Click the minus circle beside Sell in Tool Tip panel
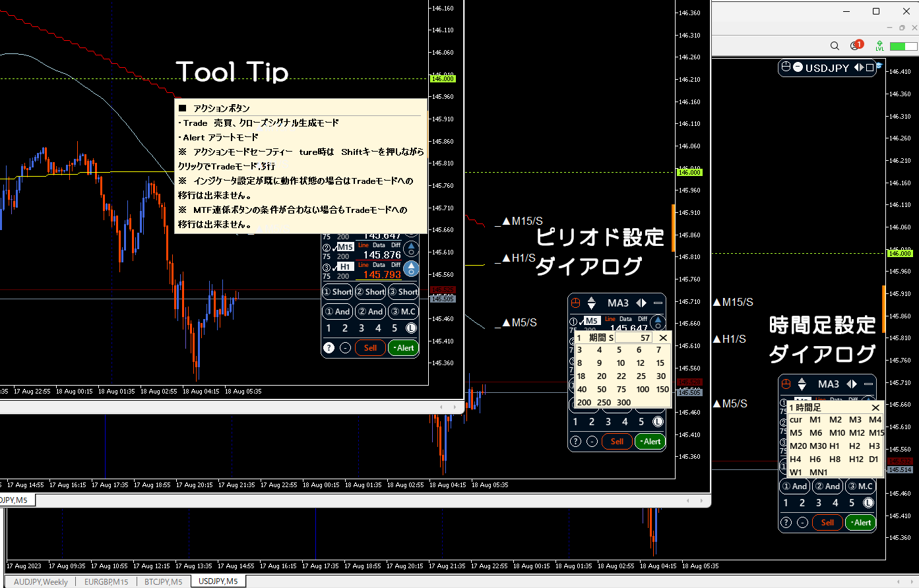Image resolution: width=919 pixels, height=588 pixels. [x=345, y=347]
